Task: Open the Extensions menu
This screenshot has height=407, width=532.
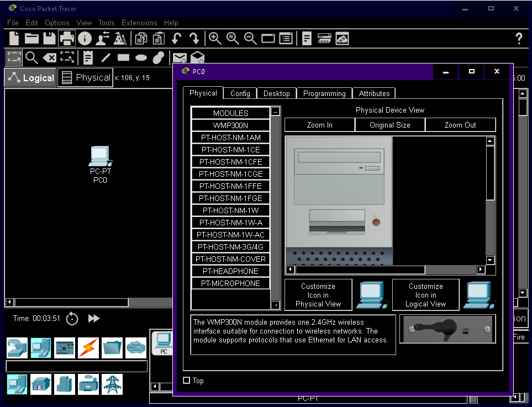Action: click(139, 23)
